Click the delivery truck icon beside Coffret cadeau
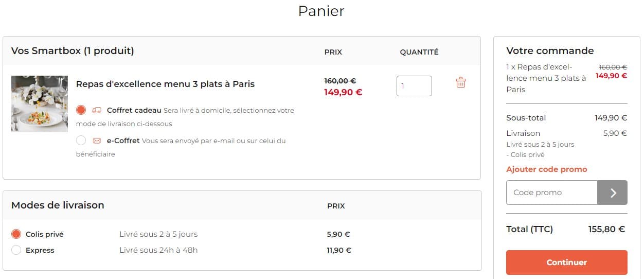The width and height of the screenshot is (644, 279). click(97, 110)
